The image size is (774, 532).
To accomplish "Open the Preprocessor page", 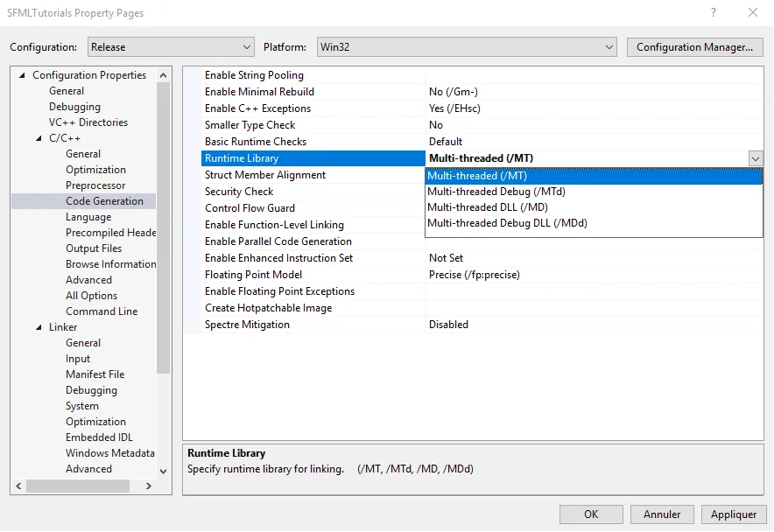I will coord(95,185).
